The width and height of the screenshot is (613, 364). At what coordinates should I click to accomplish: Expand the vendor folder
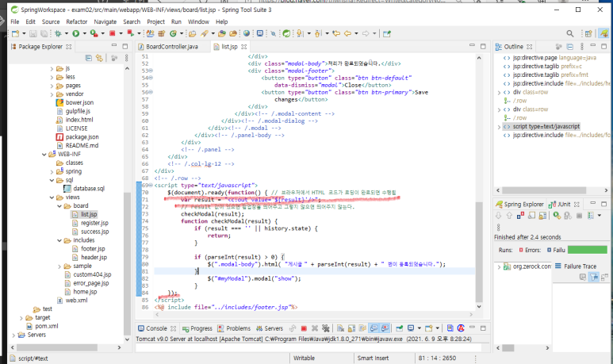pyautogui.click(x=52, y=94)
